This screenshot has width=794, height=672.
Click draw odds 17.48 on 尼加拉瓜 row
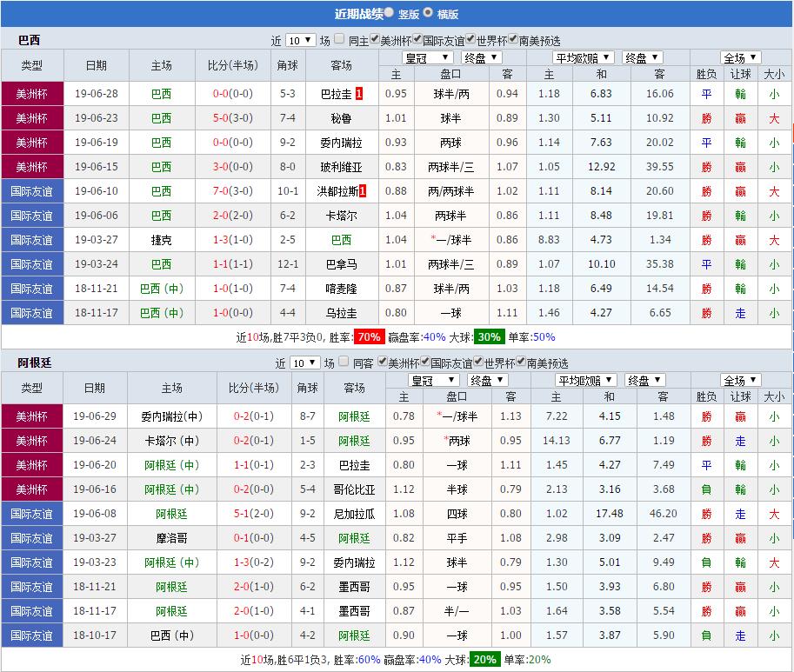(x=609, y=514)
